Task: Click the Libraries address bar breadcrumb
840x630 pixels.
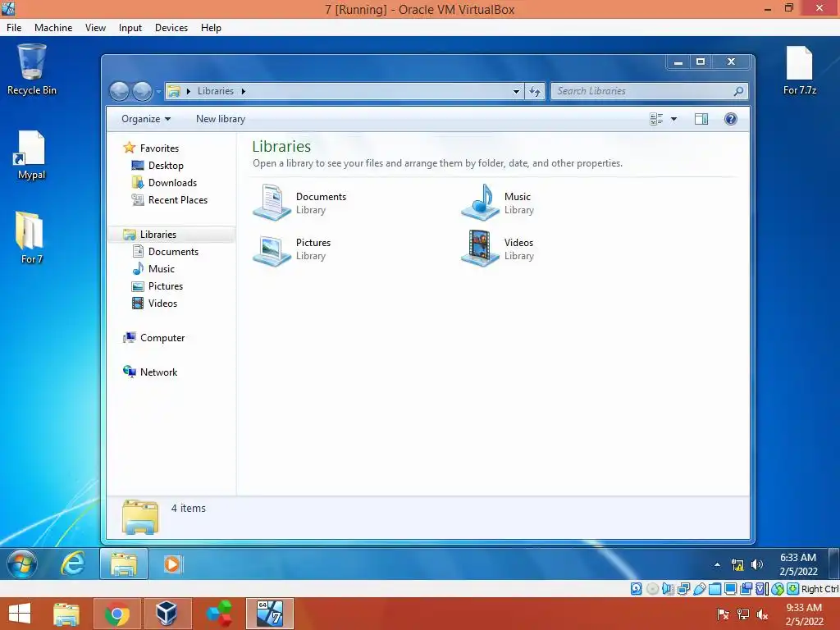Action: point(216,92)
